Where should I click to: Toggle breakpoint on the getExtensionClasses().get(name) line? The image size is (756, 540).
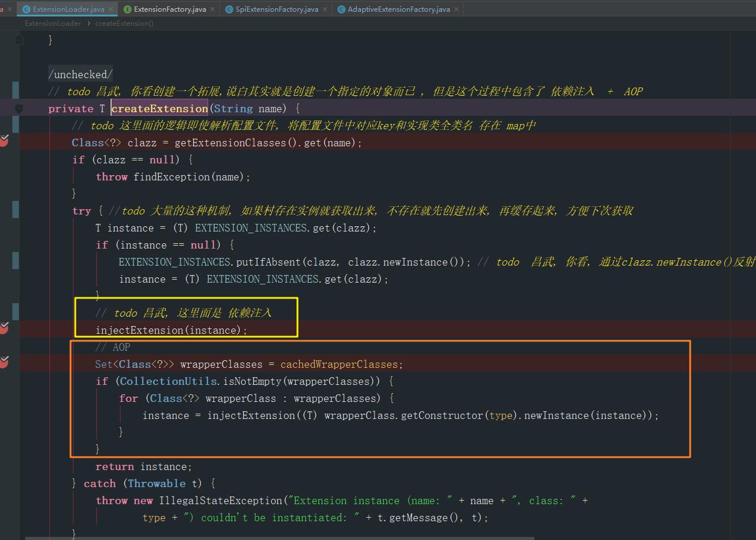tap(4, 141)
